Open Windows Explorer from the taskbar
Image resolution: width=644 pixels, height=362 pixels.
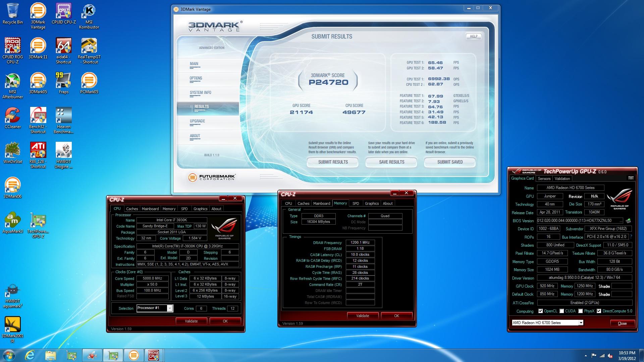[50, 355]
